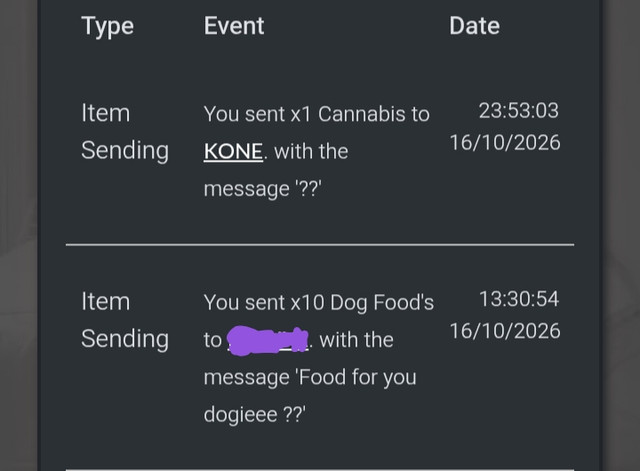Image resolution: width=640 pixels, height=471 pixels.
Task: Select the Type column header
Action: point(107,26)
